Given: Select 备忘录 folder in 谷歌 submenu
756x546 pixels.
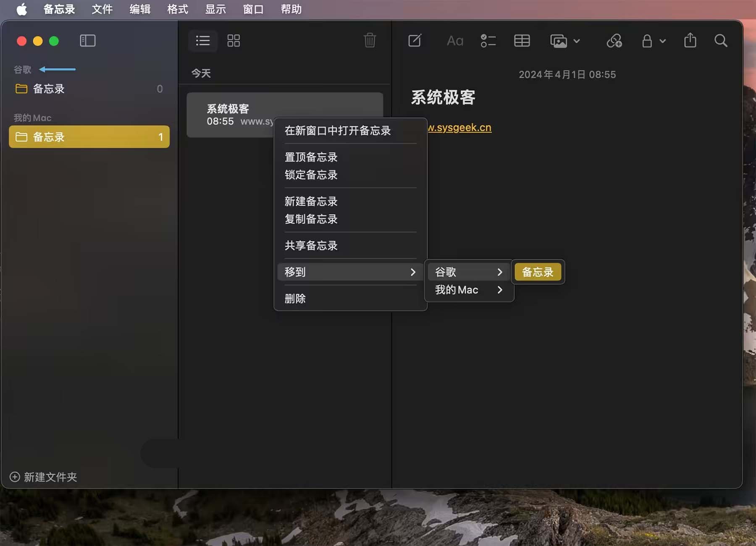Looking at the screenshot, I should tap(538, 272).
